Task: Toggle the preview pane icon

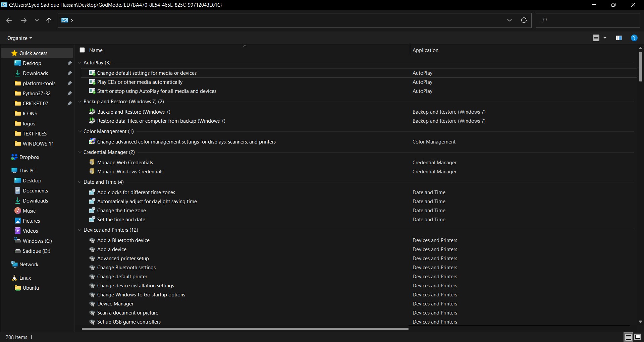Action: (x=619, y=38)
